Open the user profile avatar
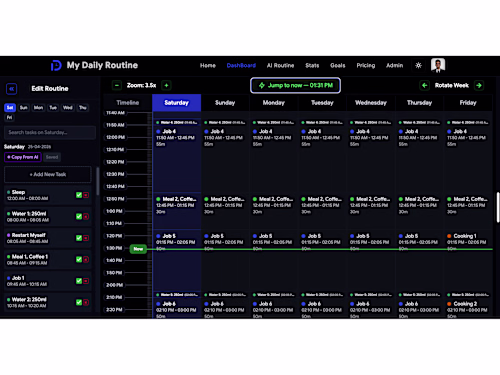This screenshot has height=375, width=500. click(x=438, y=65)
